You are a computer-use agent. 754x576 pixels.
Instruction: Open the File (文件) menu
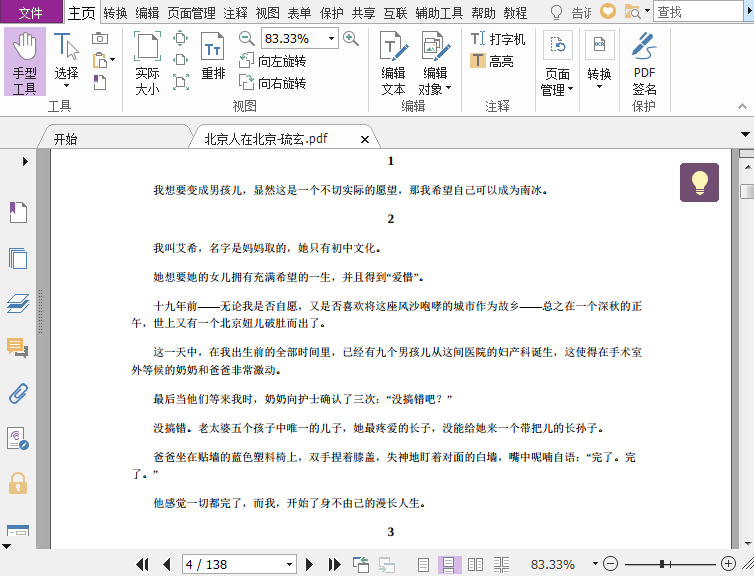(30, 12)
